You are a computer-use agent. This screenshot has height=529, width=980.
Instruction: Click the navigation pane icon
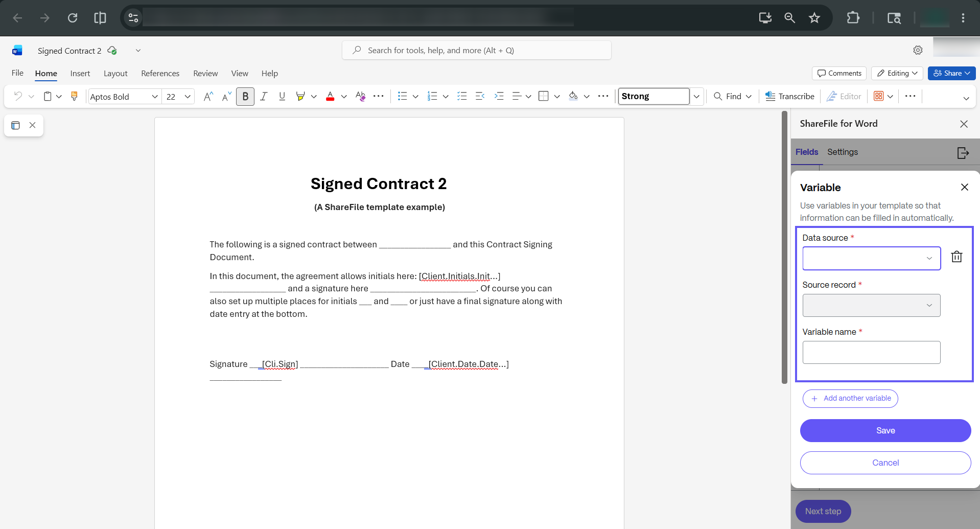[x=15, y=125]
